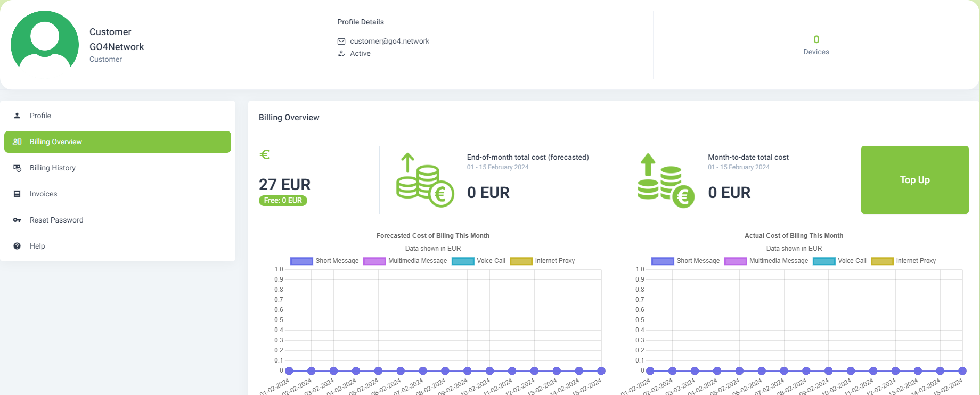This screenshot has width=980, height=395.
Task: Click the Forecasted Cost of Blling This Month title
Action: (433, 236)
